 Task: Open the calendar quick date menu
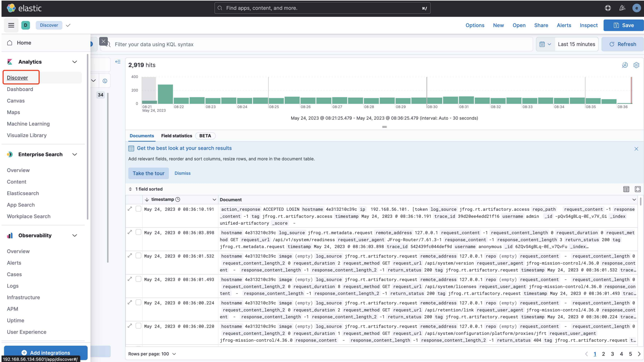[x=545, y=44]
